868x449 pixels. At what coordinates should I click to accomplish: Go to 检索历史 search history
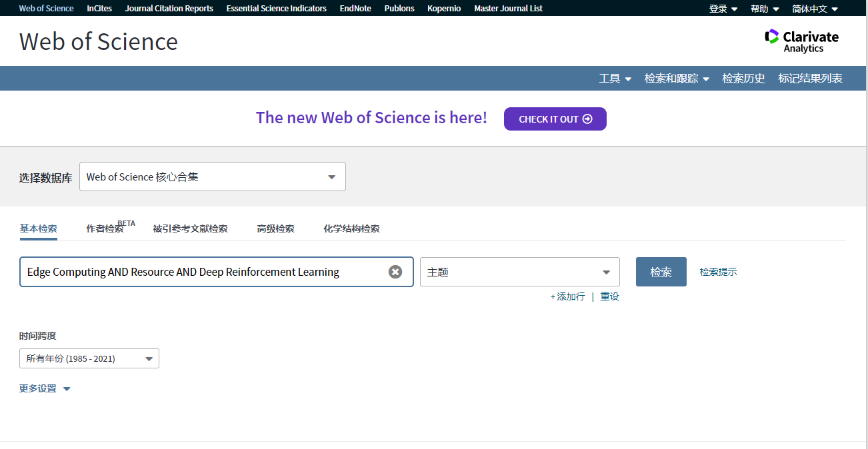coord(743,79)
